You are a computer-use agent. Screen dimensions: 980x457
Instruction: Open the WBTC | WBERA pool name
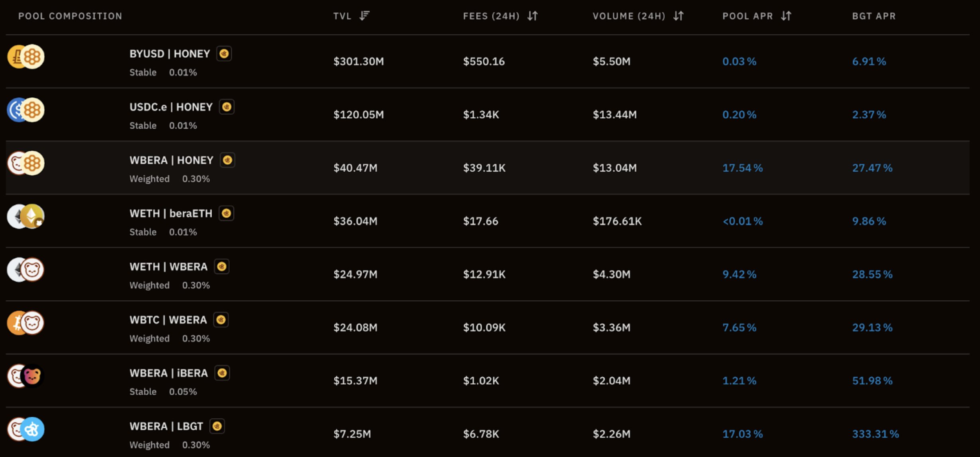pos(168,320)
